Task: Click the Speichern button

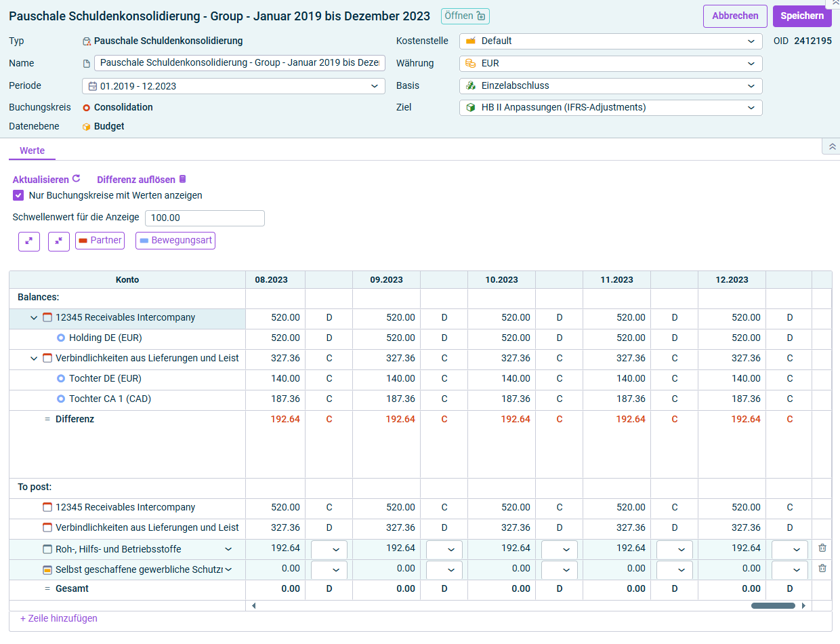Action: click(x=802, y=16)
